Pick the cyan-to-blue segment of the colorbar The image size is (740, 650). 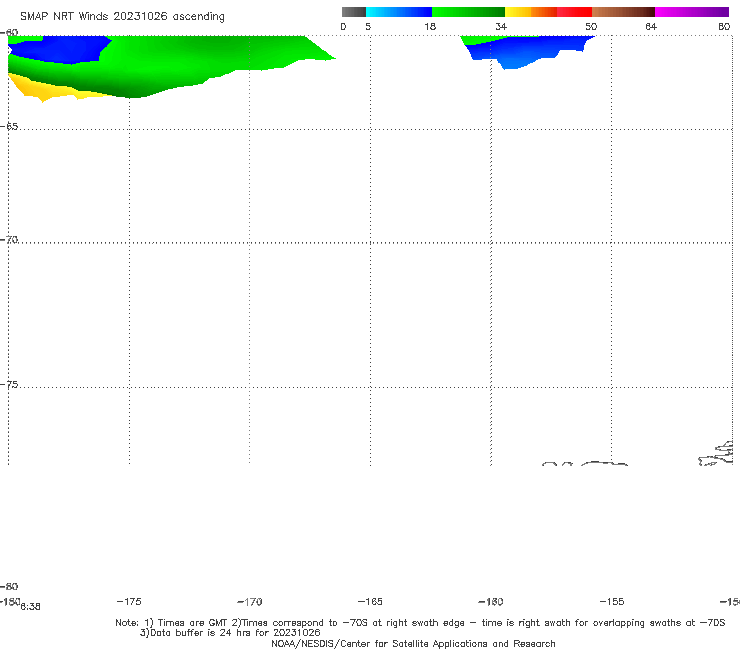pyautogui.click(x=399, y=12)
